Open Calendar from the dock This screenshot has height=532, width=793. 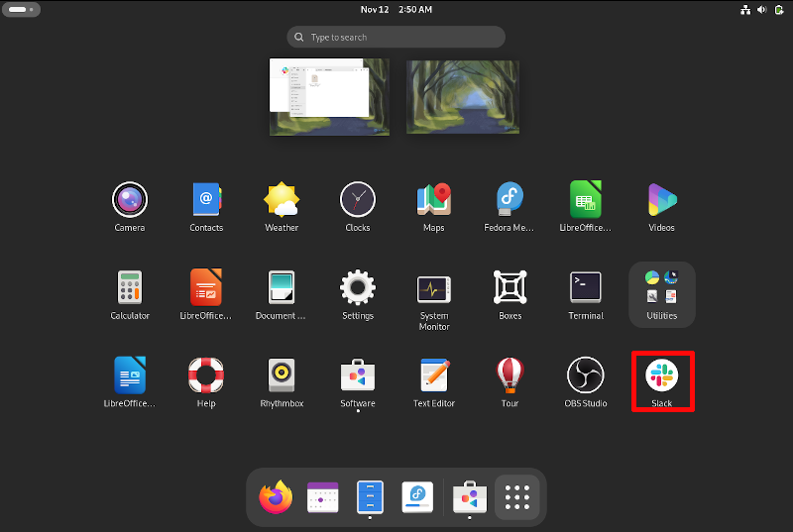[x=323, y=497]
